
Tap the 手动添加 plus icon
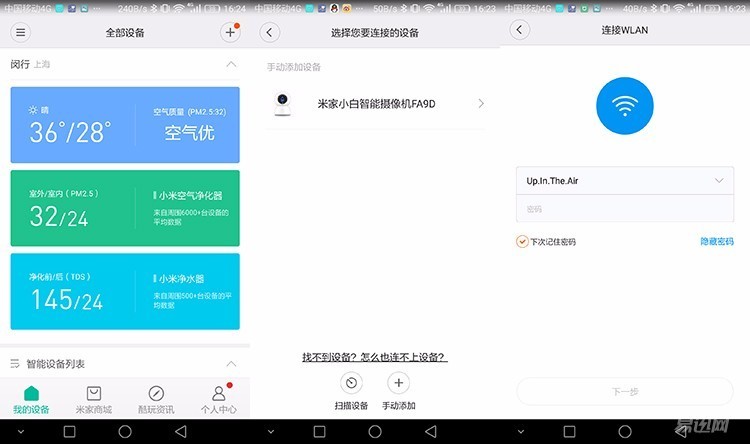[x=398, y=383]
